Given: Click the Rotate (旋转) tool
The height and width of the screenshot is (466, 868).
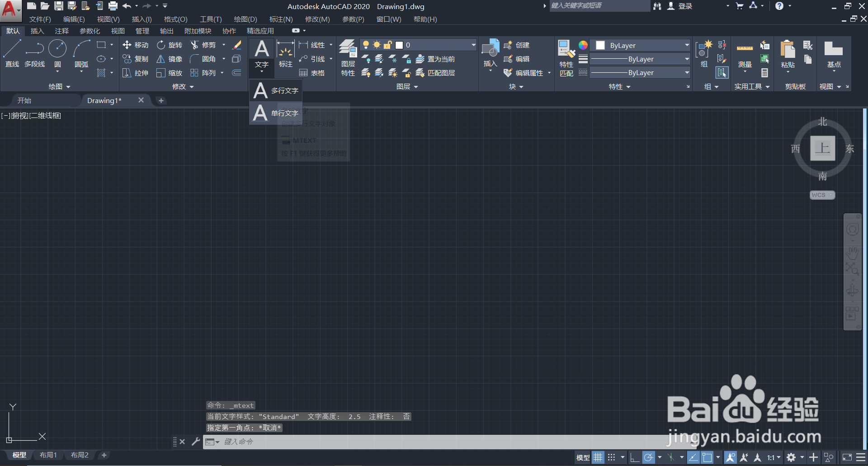Looking at the screenshot, I should point(170,45).
